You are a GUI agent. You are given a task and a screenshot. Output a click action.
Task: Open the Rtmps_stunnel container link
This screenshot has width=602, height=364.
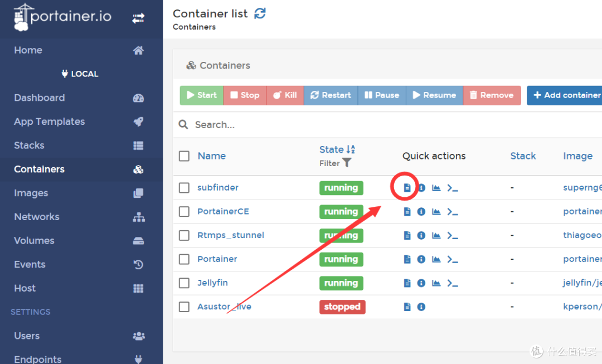pos(231,235)
